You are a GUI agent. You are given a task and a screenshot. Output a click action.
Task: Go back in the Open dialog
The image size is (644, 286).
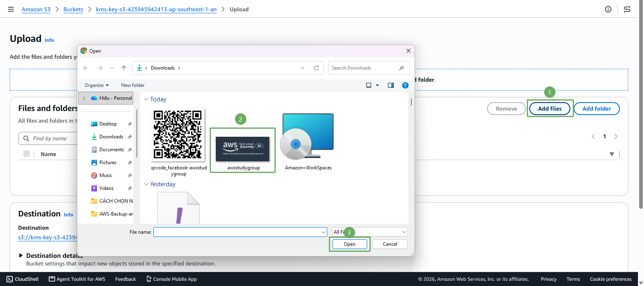pyautogui.click(x=86, y=68)
